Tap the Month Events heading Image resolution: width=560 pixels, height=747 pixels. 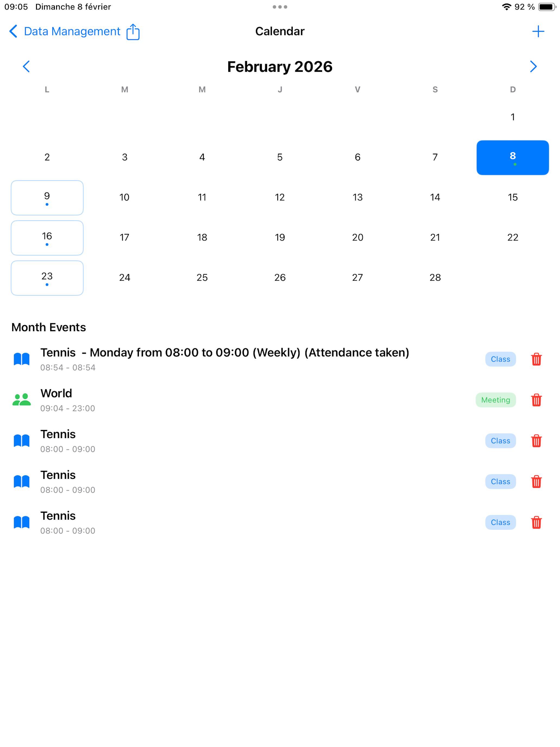pyautogui.click(x=49, y=327)
